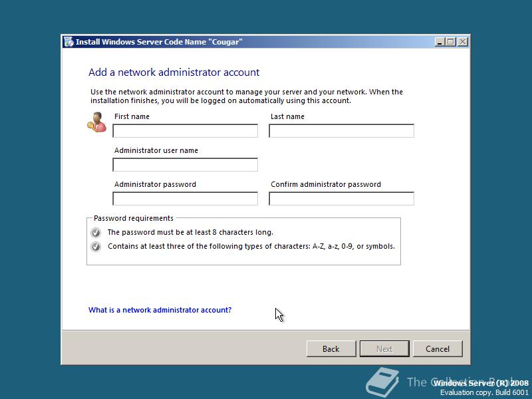
Task: Click the character types requirement check icon
Action: [96, 246]
